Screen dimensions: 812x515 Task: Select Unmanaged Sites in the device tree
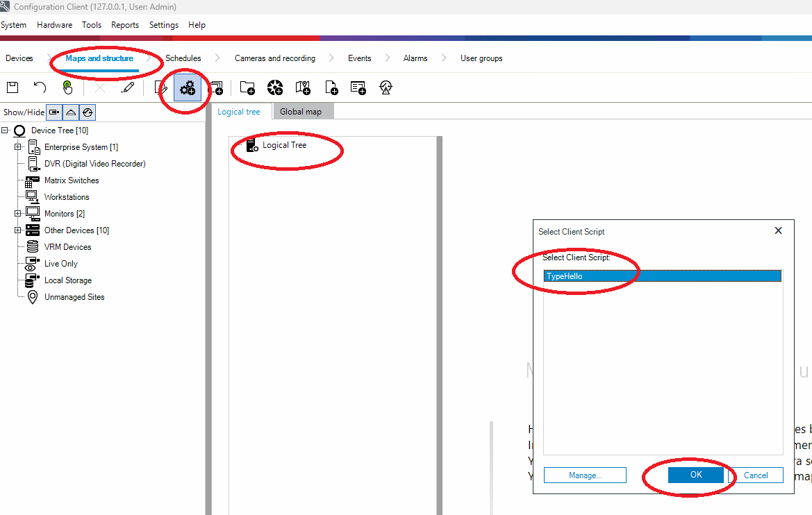74,297
